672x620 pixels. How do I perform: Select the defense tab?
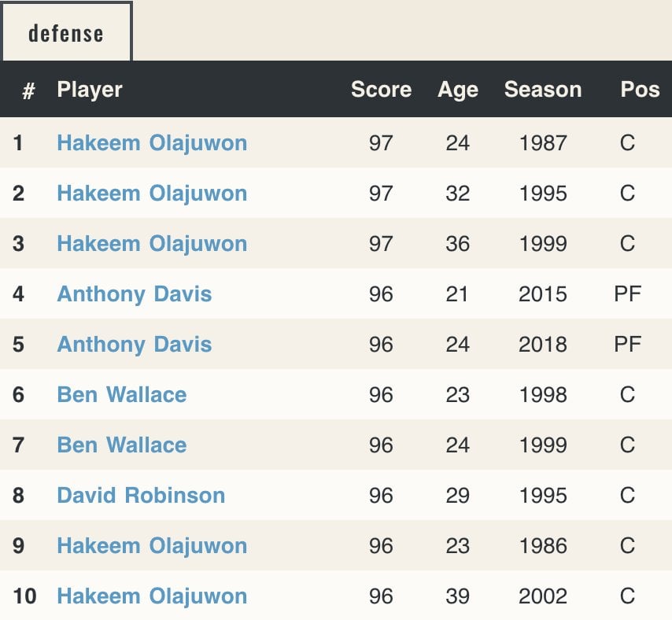click(x=66, y=33)
